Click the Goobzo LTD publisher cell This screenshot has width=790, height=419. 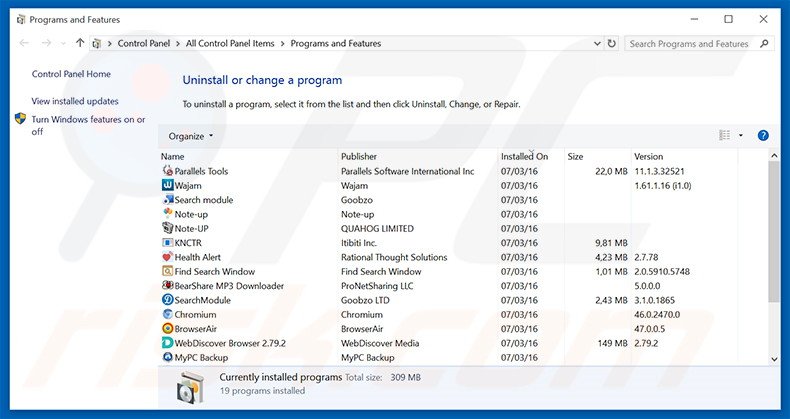point(365,300)
